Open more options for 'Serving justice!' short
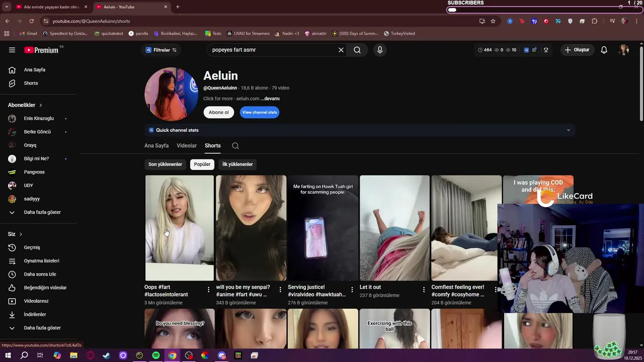This screenshot has width=644, height=362. pyautogui.click(x=352, y=290)
